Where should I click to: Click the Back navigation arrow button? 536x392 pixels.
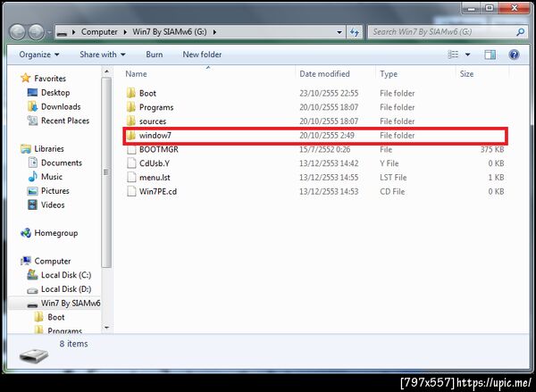coord(18,32)
